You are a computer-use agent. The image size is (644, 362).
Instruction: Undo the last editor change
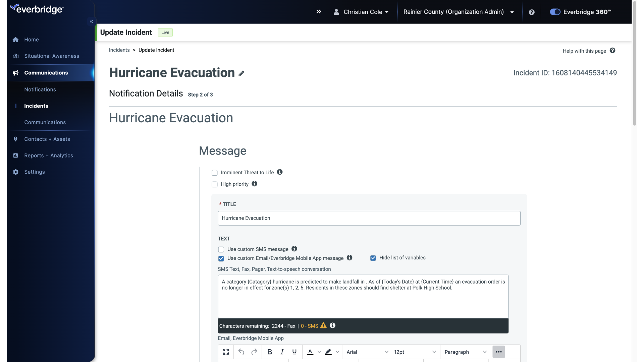click(x=241, y=352)
